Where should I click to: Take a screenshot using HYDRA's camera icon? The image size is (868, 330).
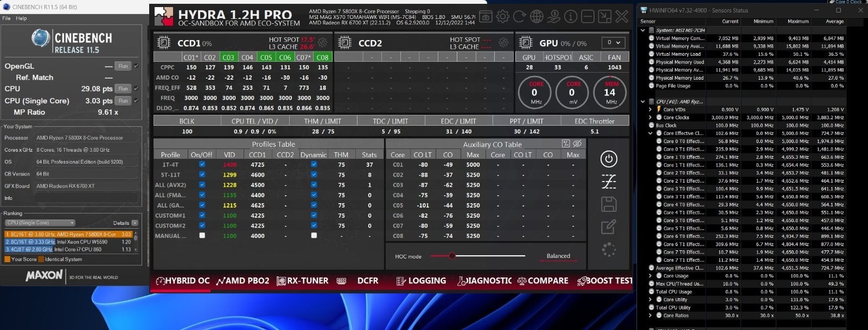coord(486,17)
